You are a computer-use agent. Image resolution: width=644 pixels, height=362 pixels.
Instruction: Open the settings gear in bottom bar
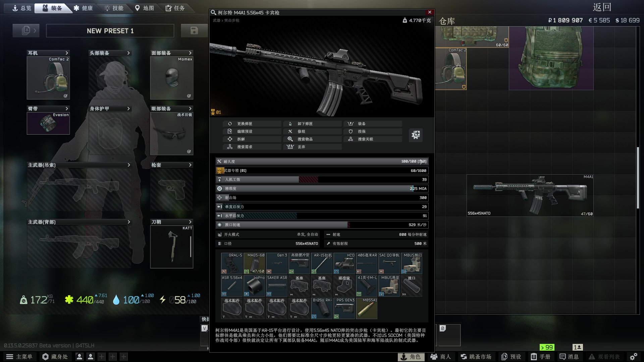tap(633, 357)
